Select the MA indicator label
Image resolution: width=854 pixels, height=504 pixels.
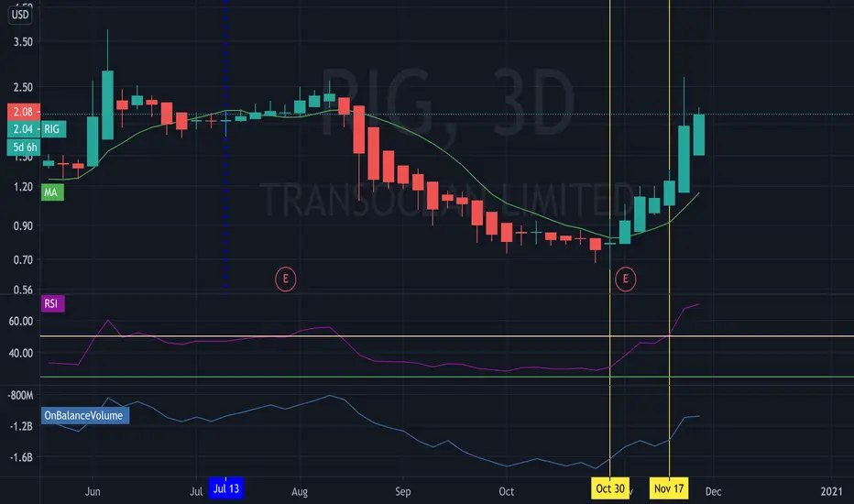point(52,192)
